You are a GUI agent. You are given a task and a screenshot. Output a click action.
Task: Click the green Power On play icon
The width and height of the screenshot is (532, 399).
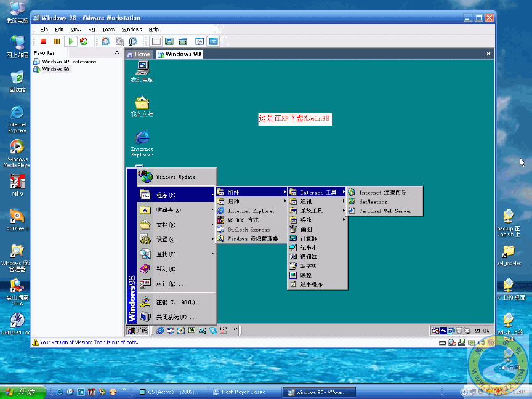pos(71,41)
